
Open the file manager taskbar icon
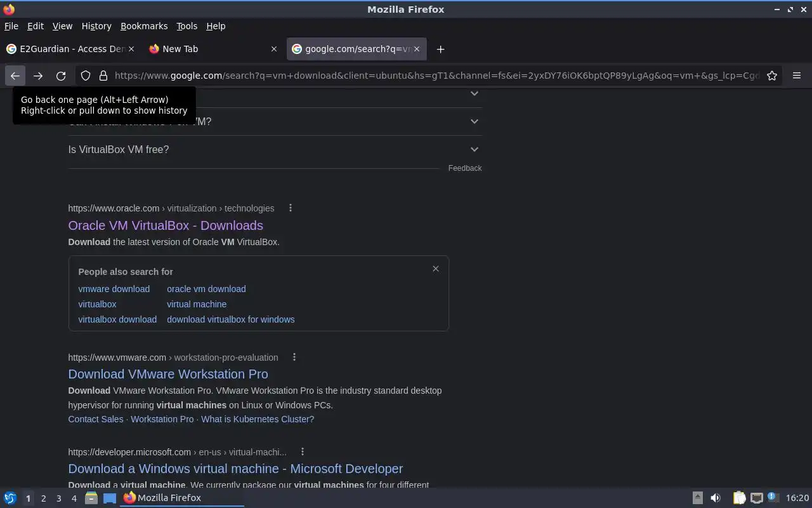click(91, 498)
